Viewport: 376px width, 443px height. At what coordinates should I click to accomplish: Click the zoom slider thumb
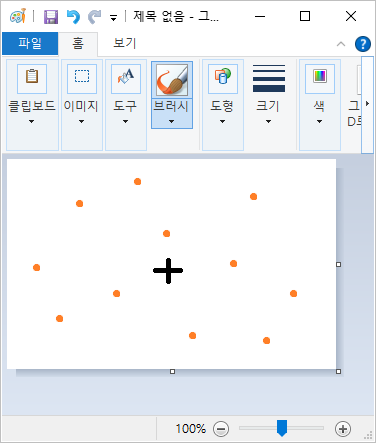(x=282, y=428)
